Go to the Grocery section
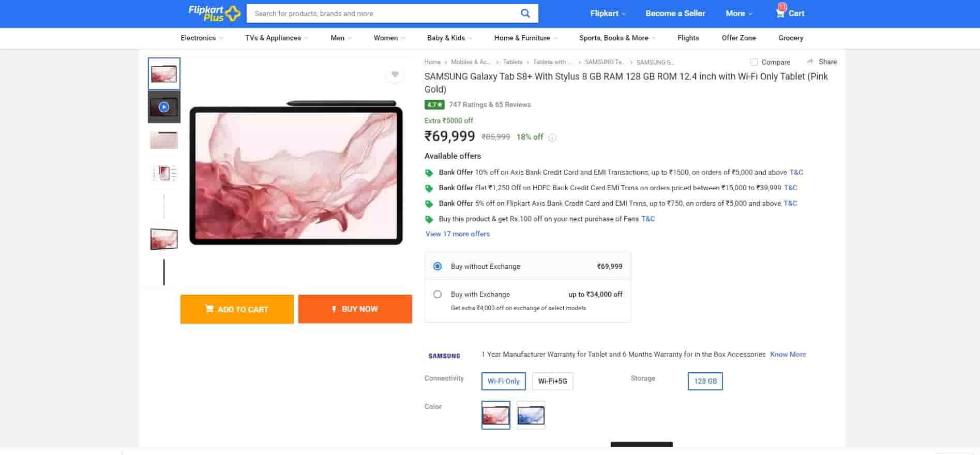 click(790, 38)
